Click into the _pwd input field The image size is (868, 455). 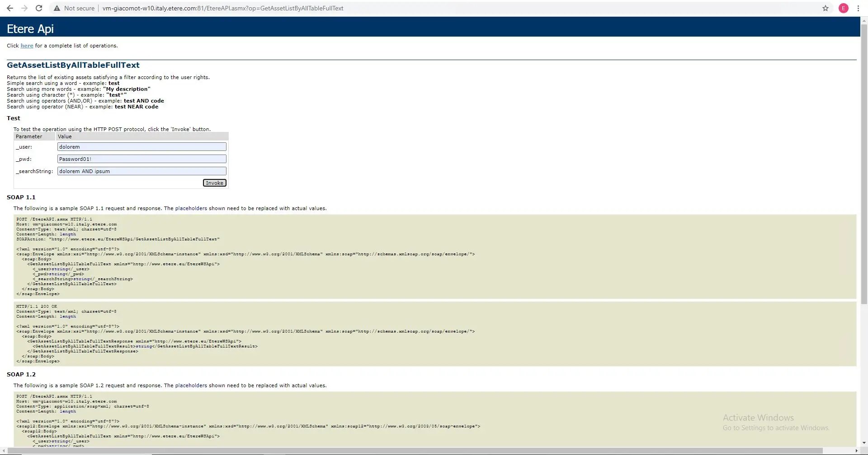(142, 159)
